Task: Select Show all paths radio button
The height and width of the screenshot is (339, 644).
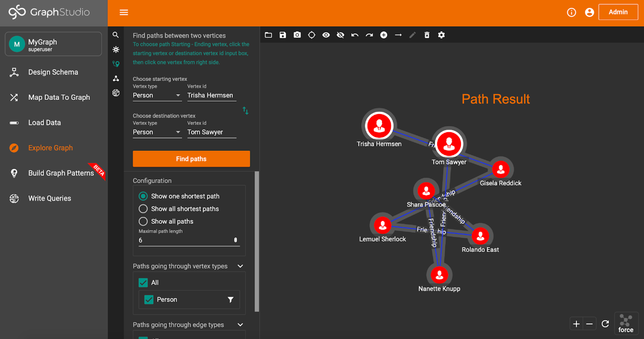Action: coord(143,221)
